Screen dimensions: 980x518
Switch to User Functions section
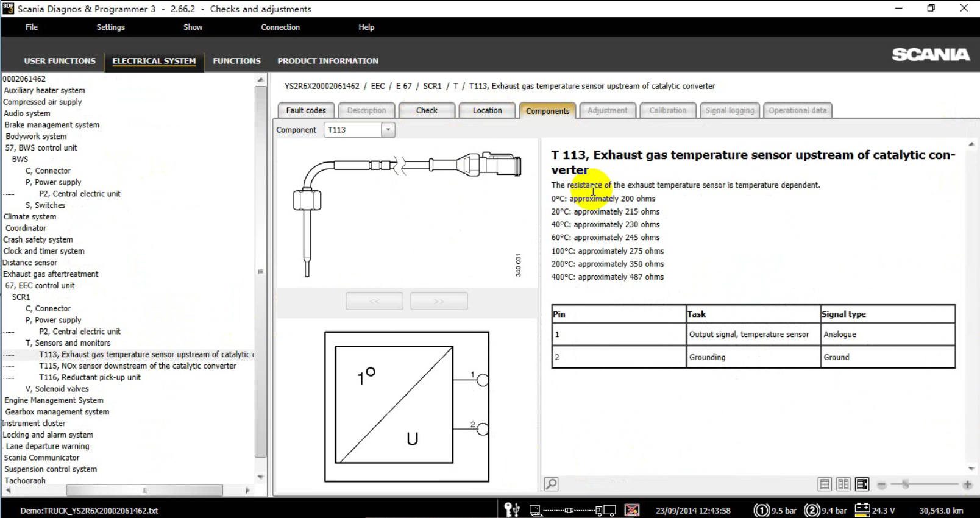(60, 61)
